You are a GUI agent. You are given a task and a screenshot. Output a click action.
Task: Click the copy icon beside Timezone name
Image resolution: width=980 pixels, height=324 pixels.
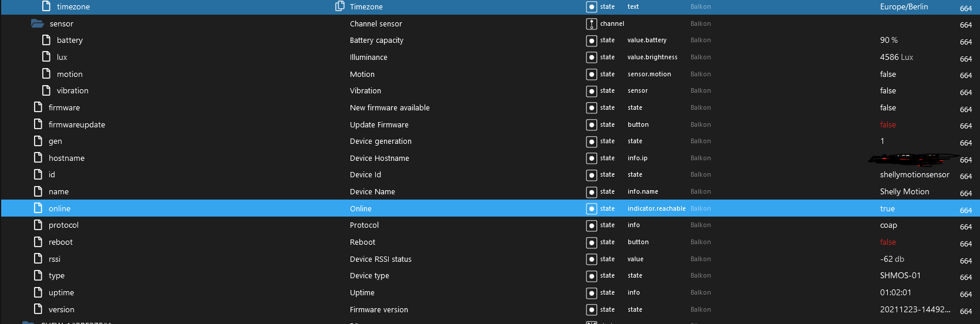click(x=339, y=6)
